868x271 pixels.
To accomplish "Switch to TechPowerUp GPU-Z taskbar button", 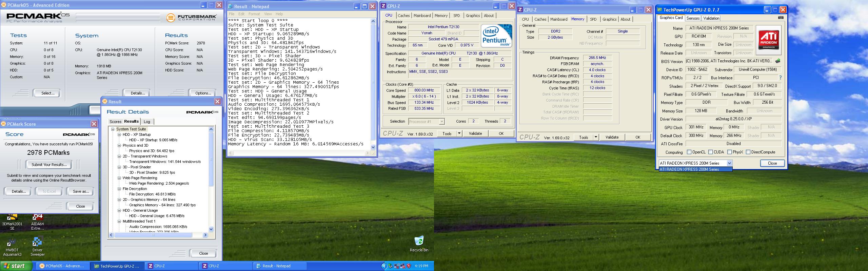I will [x=117, y=266].
